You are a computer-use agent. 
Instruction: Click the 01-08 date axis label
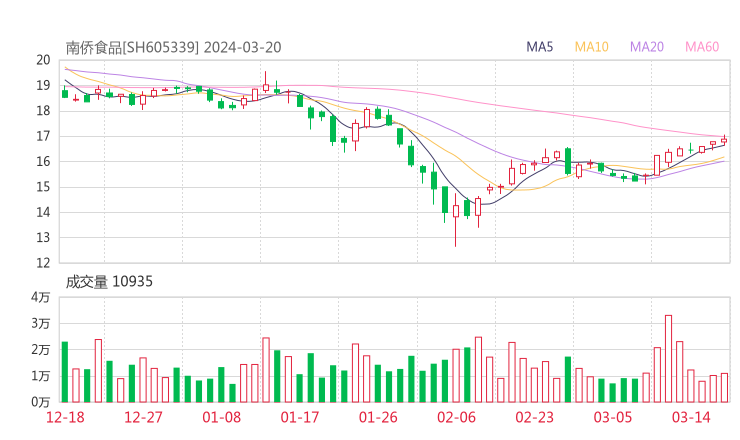pyautogui.click(x=221, y=417)
